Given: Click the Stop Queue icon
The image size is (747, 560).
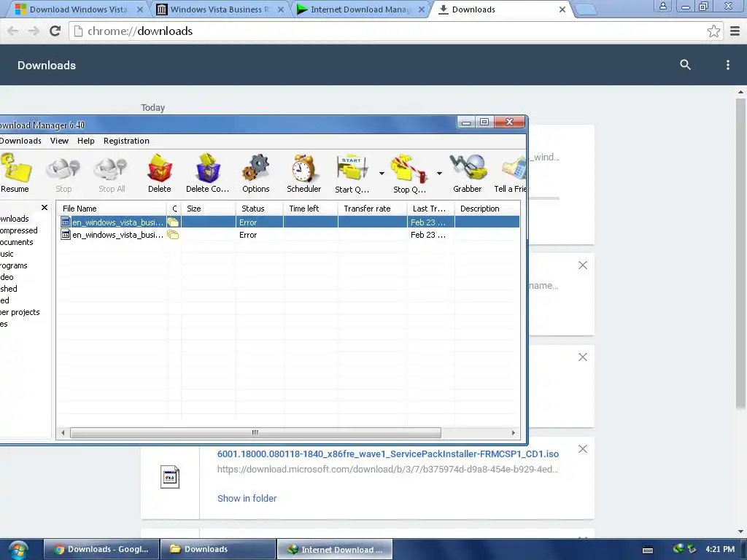Looking at the screenshot, I should pyautogui.click(x=409, y=174).
